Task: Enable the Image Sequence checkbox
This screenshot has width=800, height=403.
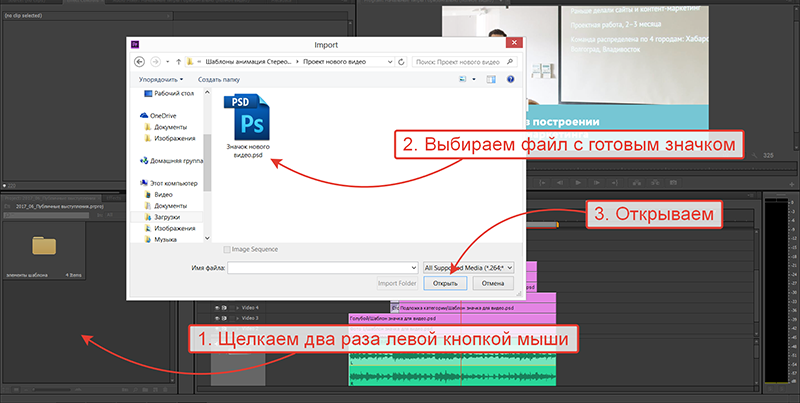Action: pos(227,249)
